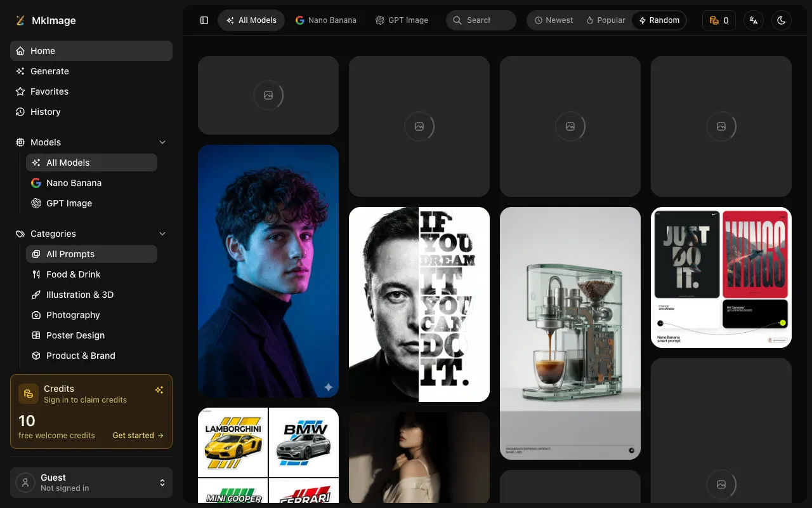This screenshot has height=508, width=812.
Task: Switch to All Models top tab
Action: (251, 20)
